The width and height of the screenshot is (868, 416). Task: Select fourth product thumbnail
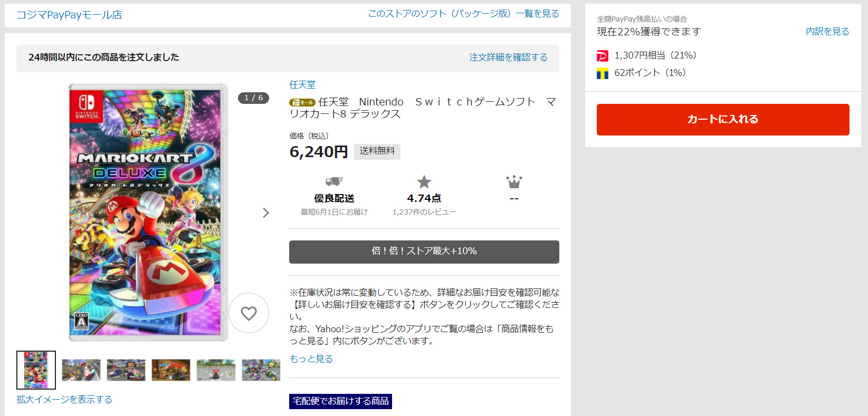(171, 370)
